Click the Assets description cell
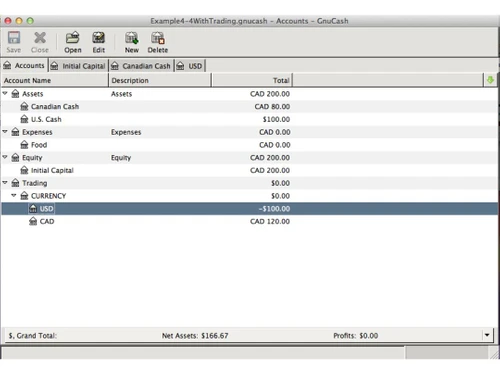 click(x=121, y=94)
